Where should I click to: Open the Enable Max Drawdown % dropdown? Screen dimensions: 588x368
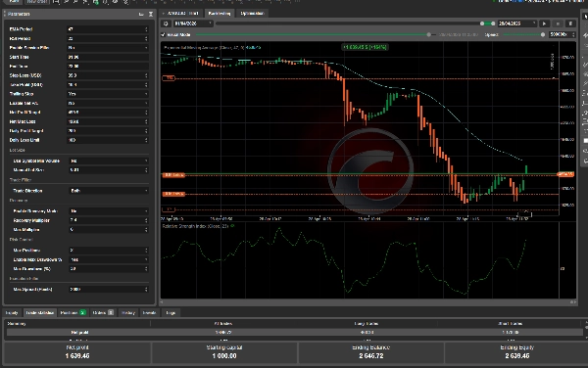point(109,259)
